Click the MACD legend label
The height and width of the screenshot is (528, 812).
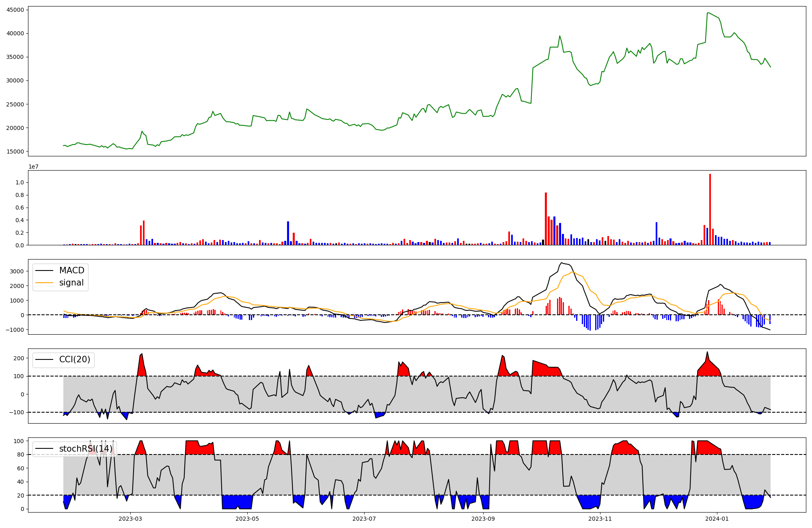coord(71,270)
